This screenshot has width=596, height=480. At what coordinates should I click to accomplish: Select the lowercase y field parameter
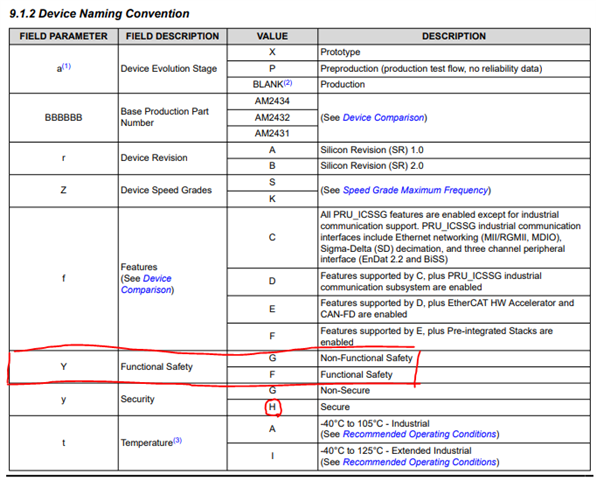click(x=63, y=400)
